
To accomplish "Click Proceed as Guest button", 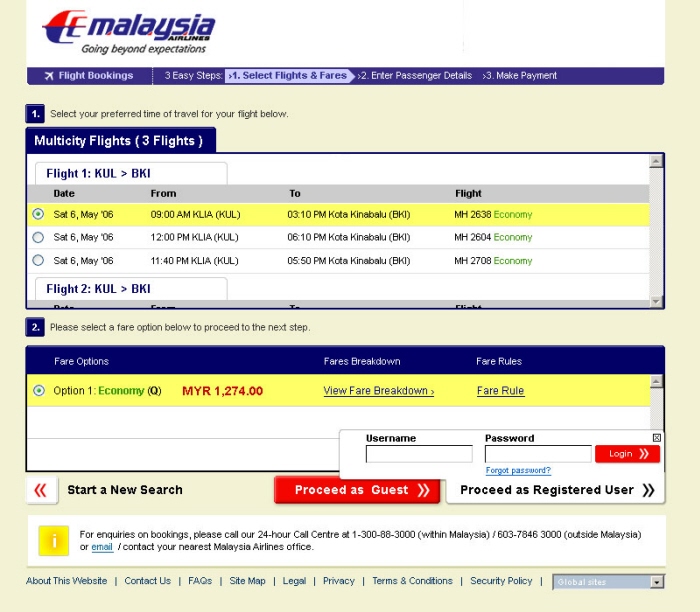I will [357, 490].
